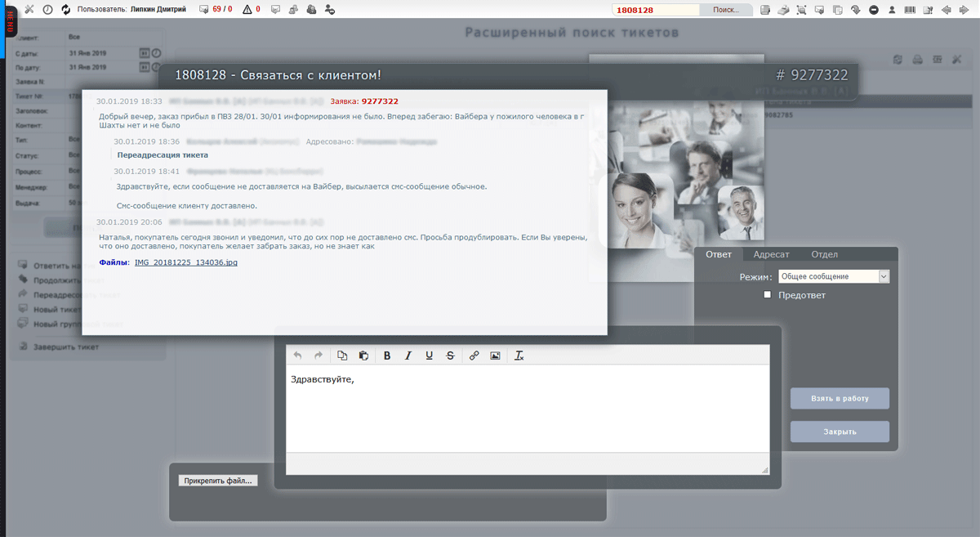Enable the Предответ checkbox

coord(767,294)
